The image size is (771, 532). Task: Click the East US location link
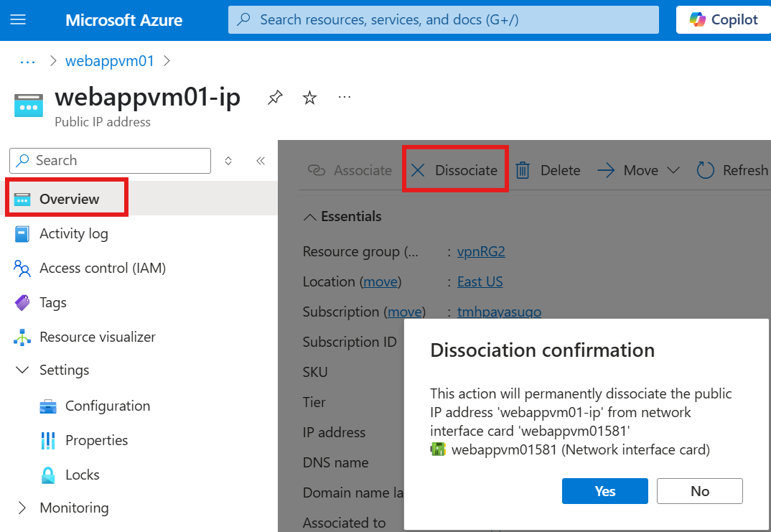[480, 281]
